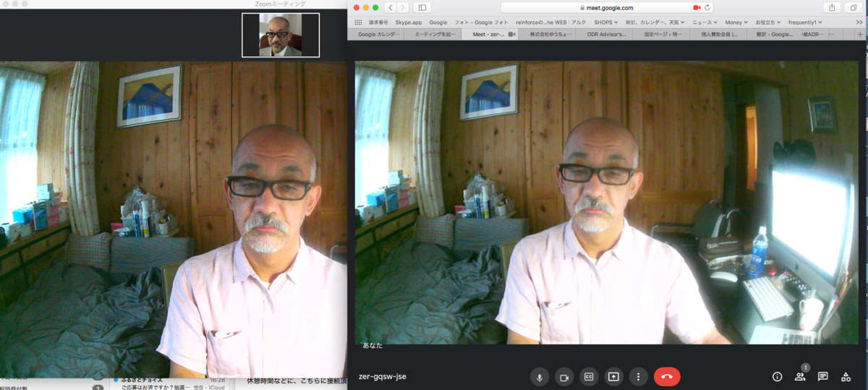Open 請求番号 bookmark

(378, 22)
